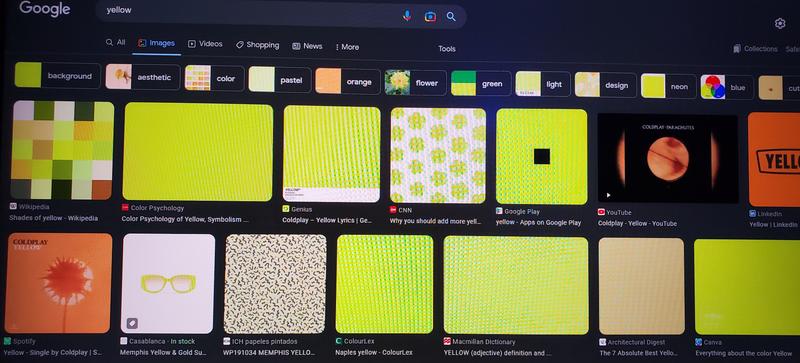The image size is (800, 363).
Task: Open the settings gear icon
Action: (780, 23)
